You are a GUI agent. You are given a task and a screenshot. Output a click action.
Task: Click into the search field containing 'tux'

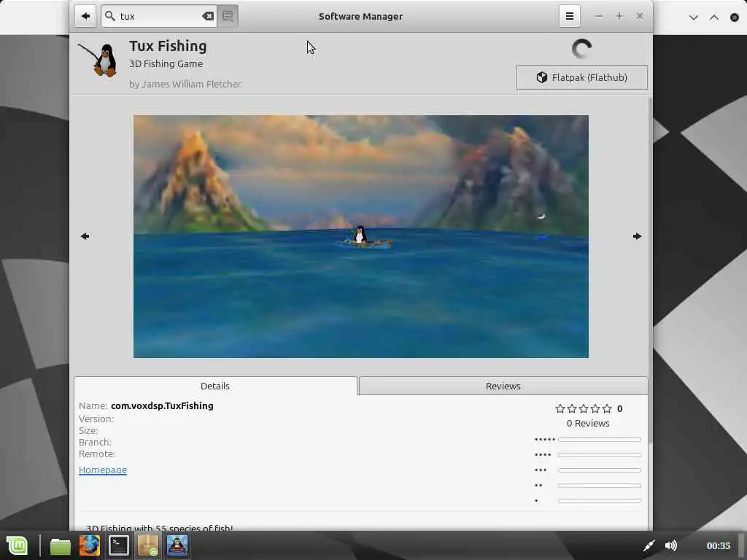point(159,16)
